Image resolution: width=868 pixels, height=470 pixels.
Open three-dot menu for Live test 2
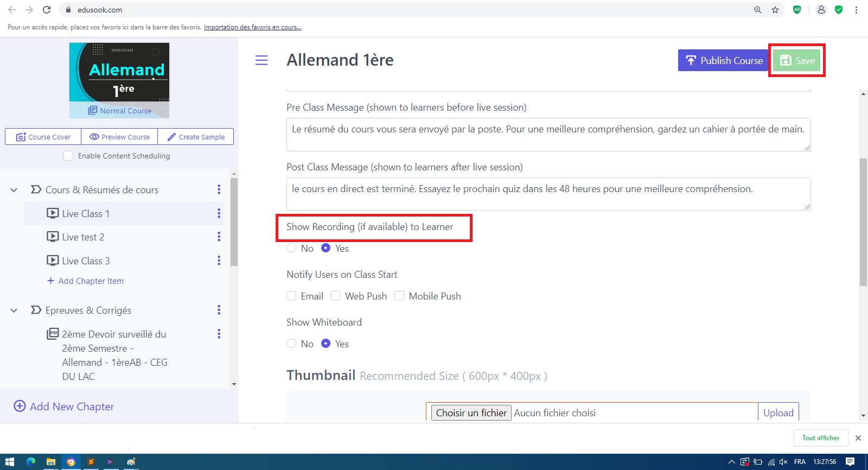tap(219, 237)
